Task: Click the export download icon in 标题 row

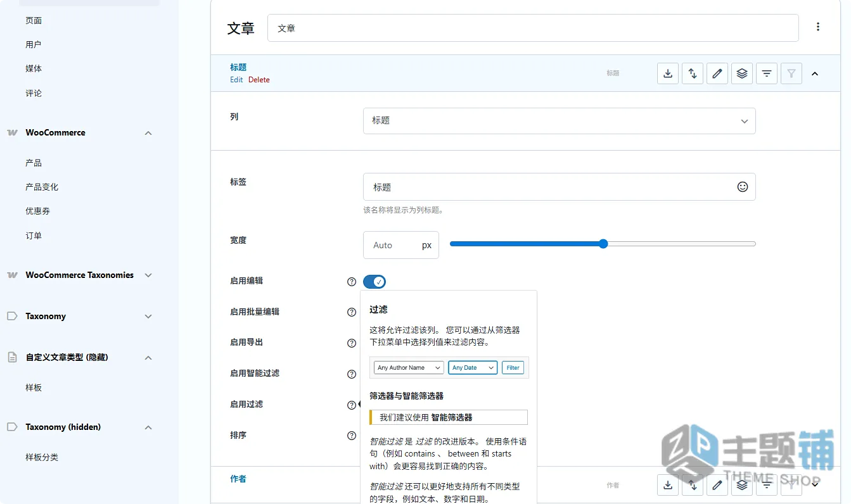Action: pos(668,73)
